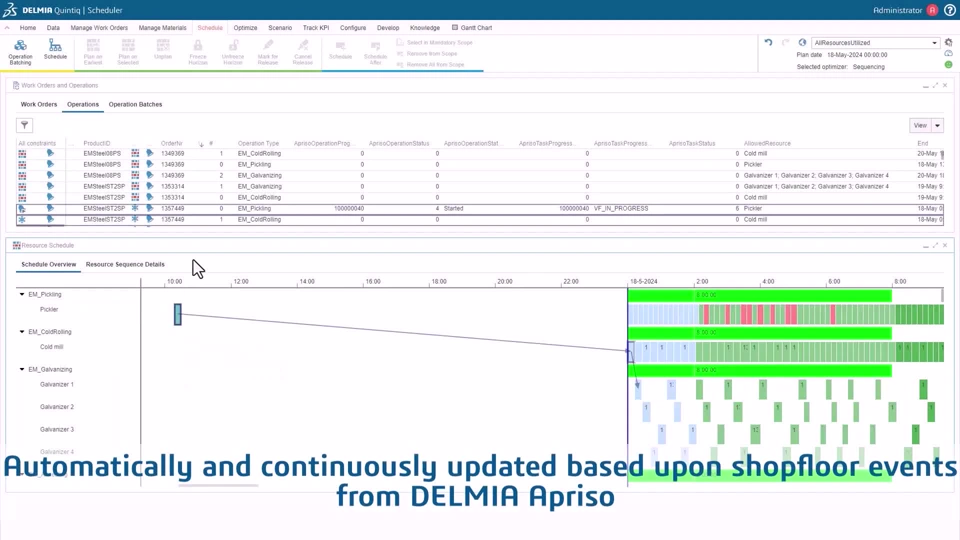
Task: Click Remove All from Scope
Action: (430, 64)
